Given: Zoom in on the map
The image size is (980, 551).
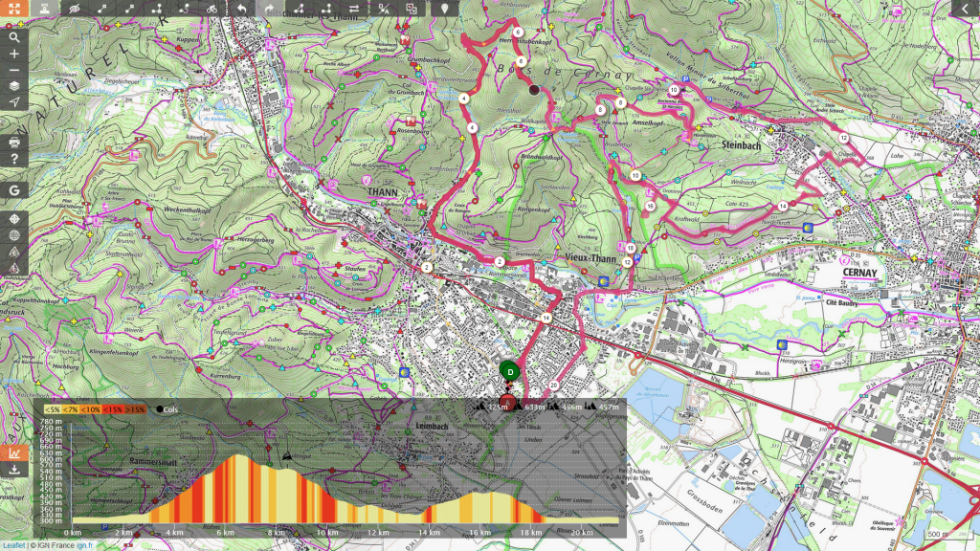Looking at the screenshot, I should [14, 54].
